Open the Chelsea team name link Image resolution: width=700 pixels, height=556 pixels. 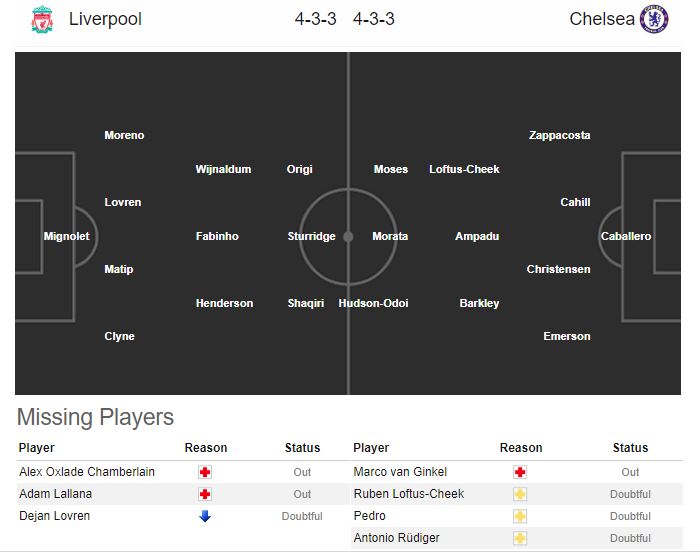pos(601,19)
